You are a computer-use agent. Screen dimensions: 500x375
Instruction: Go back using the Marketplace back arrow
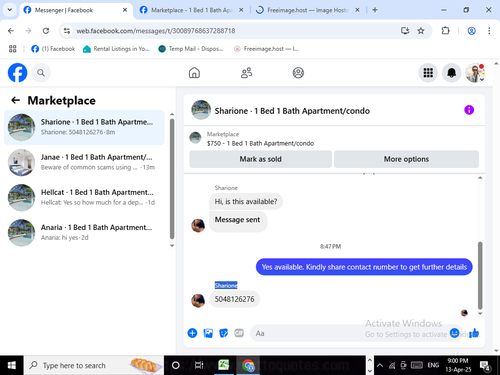click(x=16, y=100)
